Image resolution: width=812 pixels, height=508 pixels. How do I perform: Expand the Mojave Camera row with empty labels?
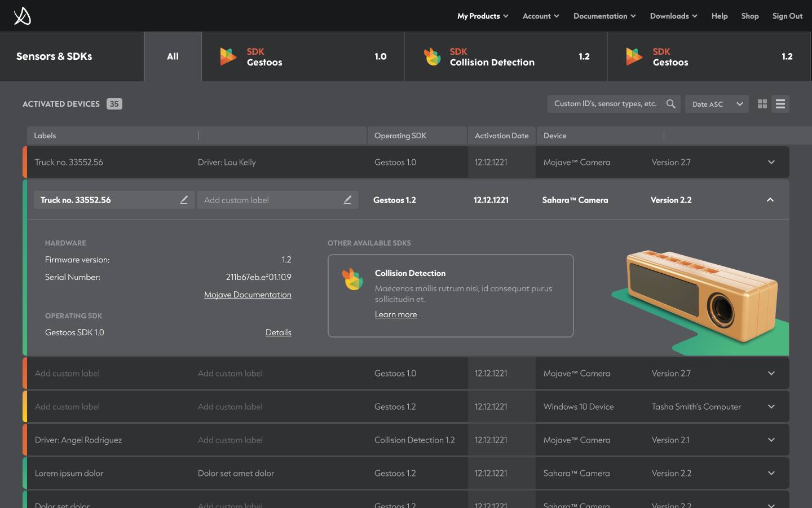[771, 373]
